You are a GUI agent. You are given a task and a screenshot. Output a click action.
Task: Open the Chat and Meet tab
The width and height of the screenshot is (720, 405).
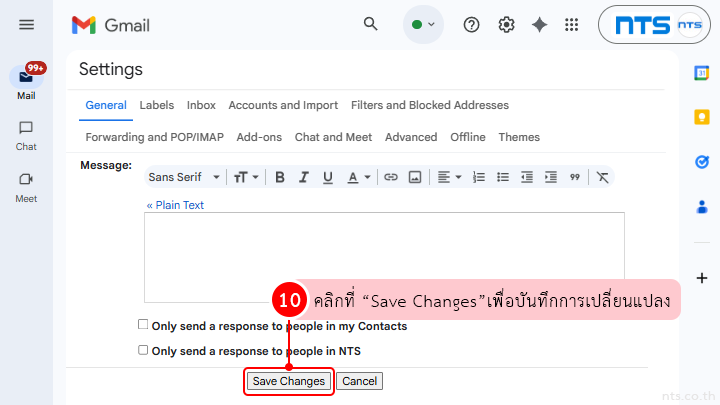point(333,137)
